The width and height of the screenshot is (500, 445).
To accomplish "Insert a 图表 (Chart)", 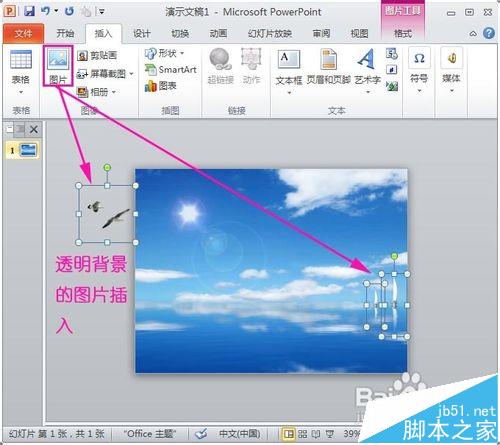I will point(161,86).
